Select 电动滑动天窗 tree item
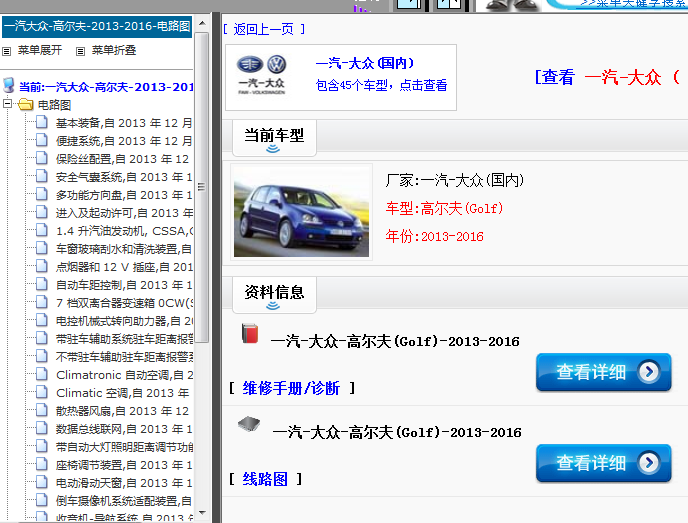Screen dimensions: 688x523 (x=124, y=483)
